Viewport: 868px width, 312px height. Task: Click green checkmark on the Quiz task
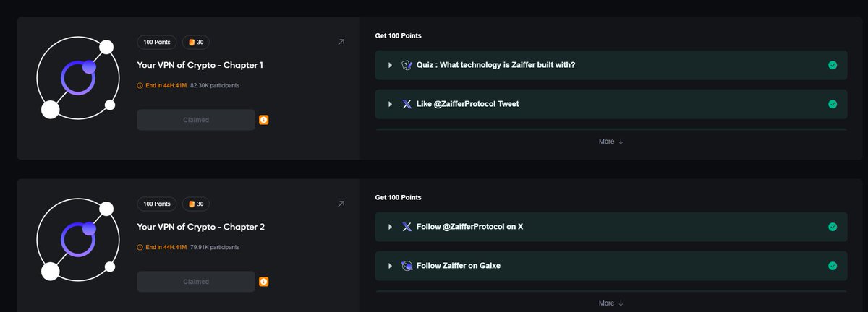(833, 65)
